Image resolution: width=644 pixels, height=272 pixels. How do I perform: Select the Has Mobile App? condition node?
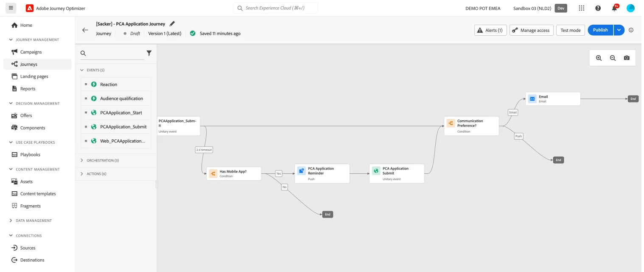point(234,173)
